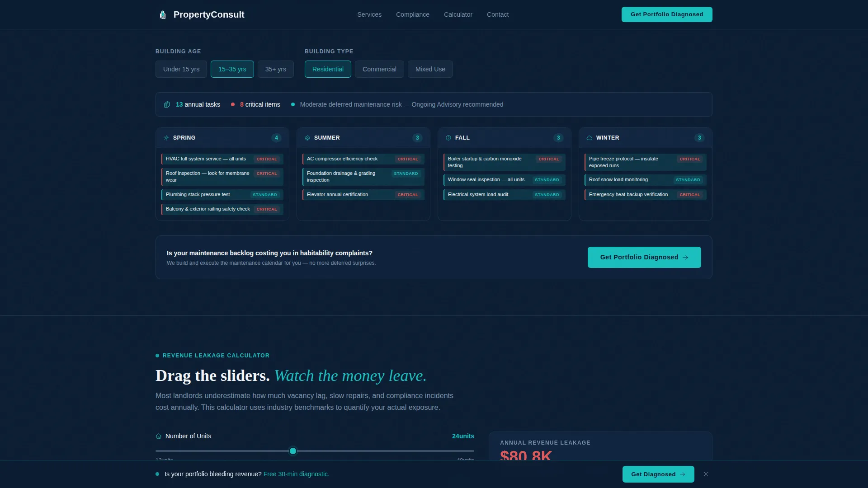Click the Plumbing stack pressure test task
Image resolution: width=868 pixels, height=488 pixels.
pyautogui.click(x=222, y=195)
